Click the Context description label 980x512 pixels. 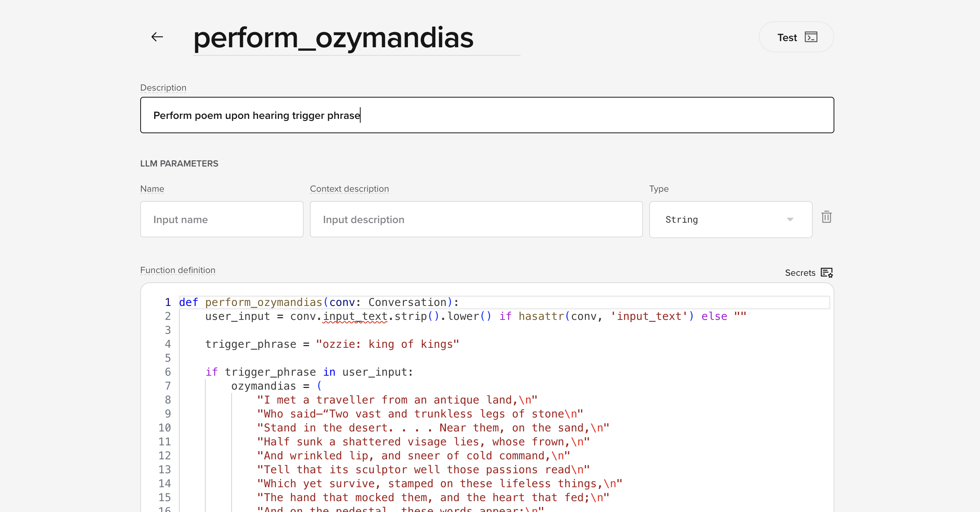[349, 189]
